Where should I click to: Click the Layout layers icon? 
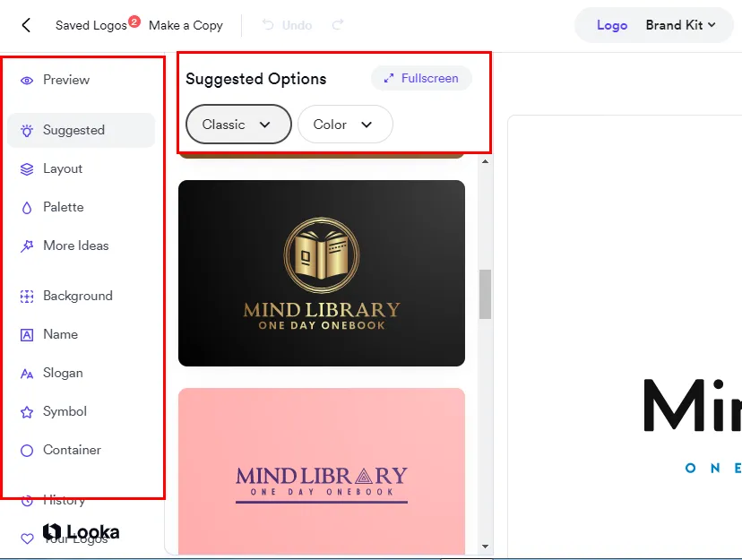(x=27, y=169)
